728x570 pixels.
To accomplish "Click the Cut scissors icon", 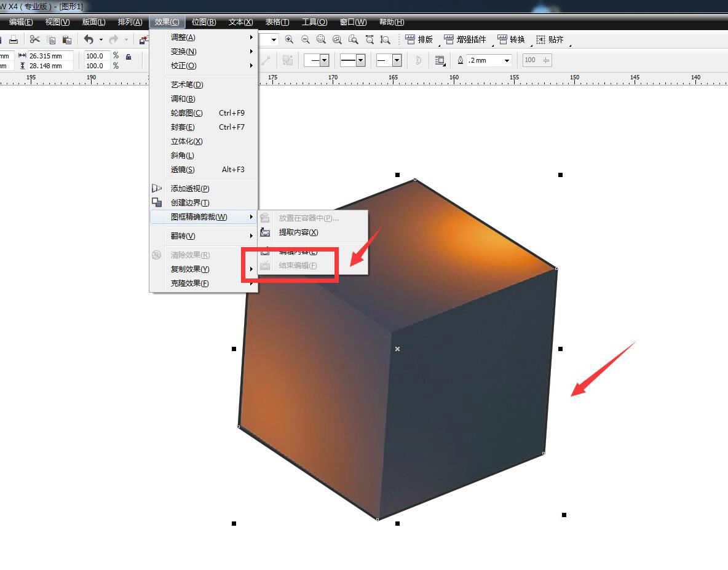I will coord(35,39).
